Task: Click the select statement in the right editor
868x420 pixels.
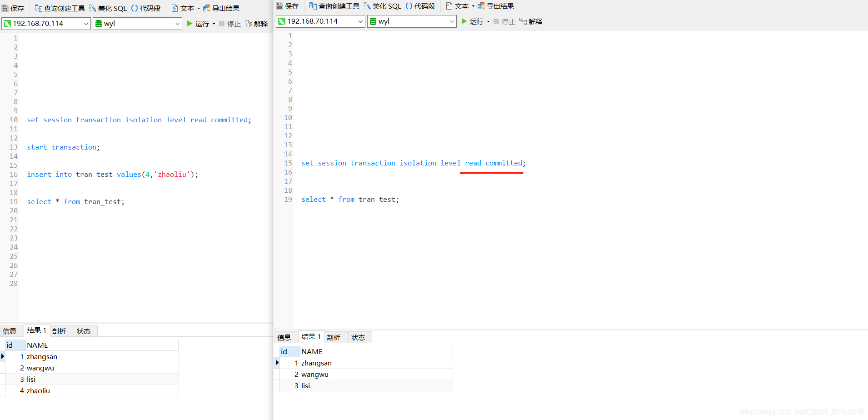Action: [350, 200]
